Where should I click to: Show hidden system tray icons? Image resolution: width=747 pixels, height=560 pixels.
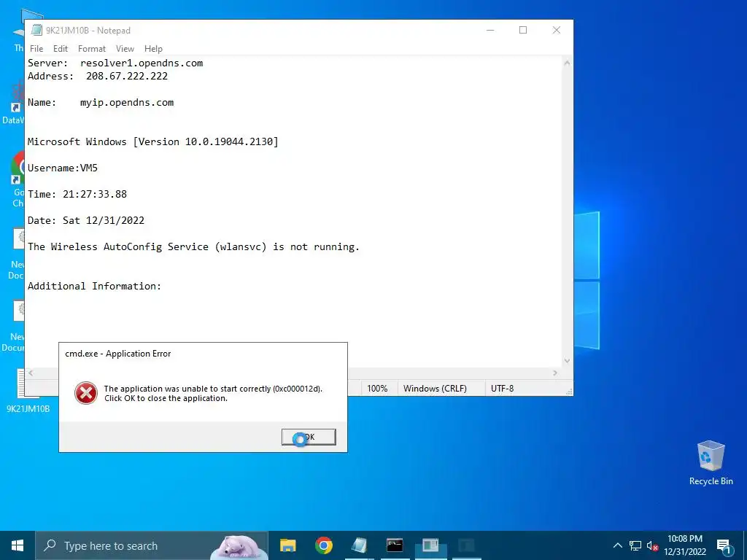[x=617, y=545]
